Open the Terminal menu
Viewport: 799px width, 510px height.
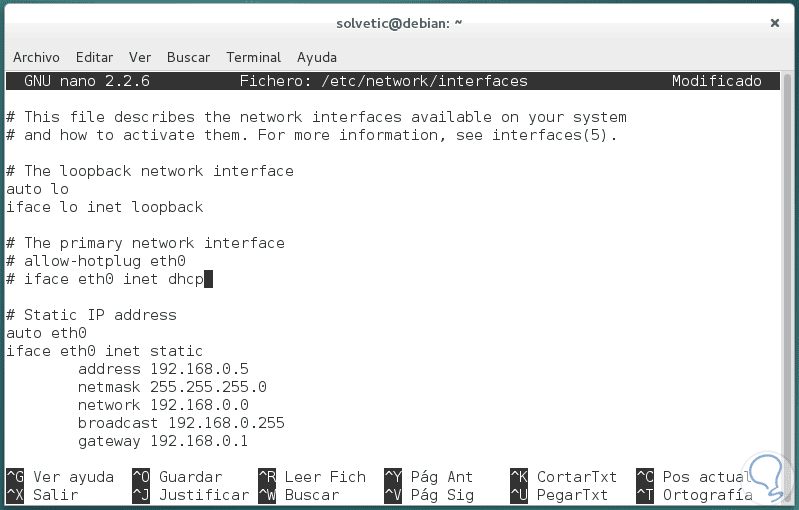click(253, 57)
